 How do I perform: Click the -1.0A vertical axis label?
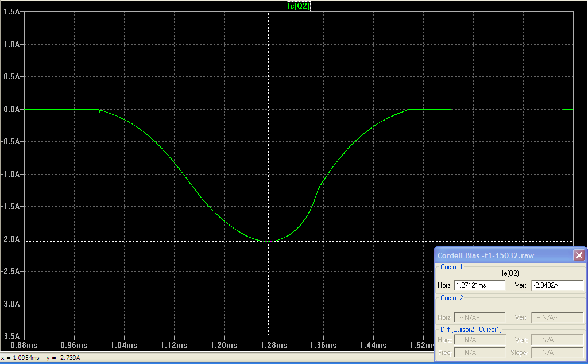(x=10, y=174)
